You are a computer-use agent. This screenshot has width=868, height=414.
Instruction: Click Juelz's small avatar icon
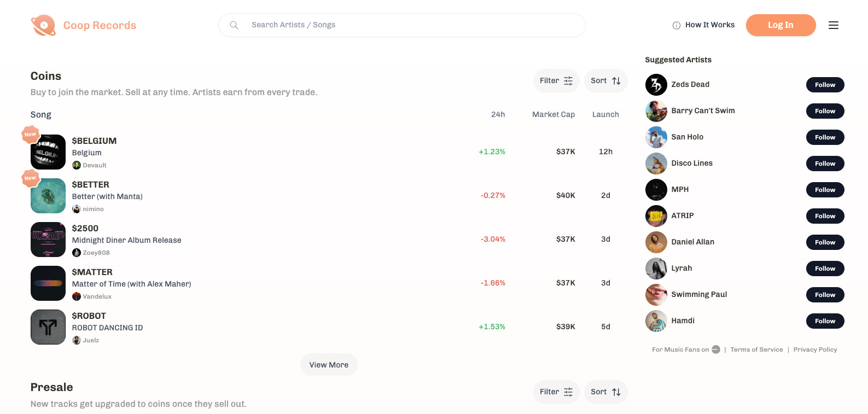tap(77, 340)
